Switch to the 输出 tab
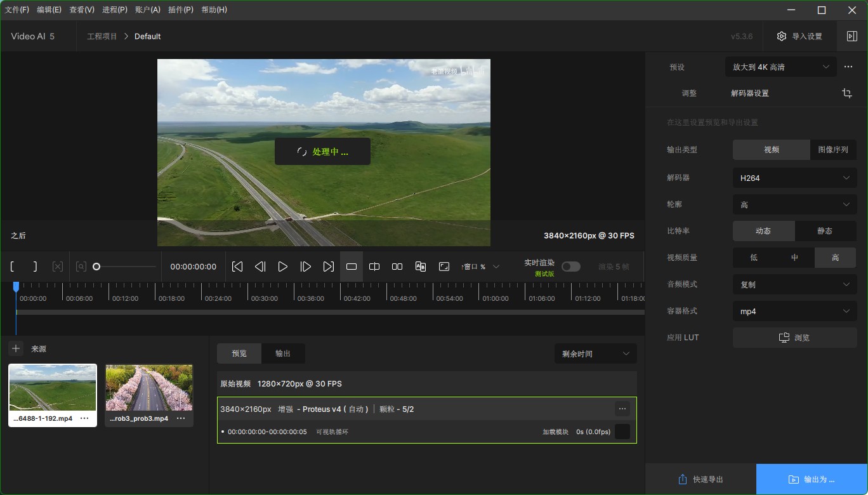Image resolution: width=868 pixels, height=495 pixels. (283, 353)
